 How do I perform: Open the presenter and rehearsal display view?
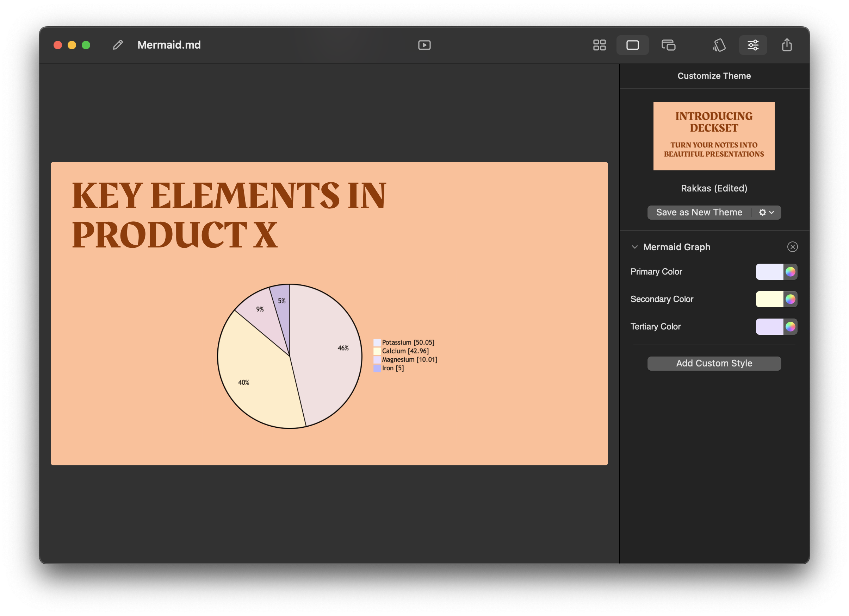[x=668, y=45]
